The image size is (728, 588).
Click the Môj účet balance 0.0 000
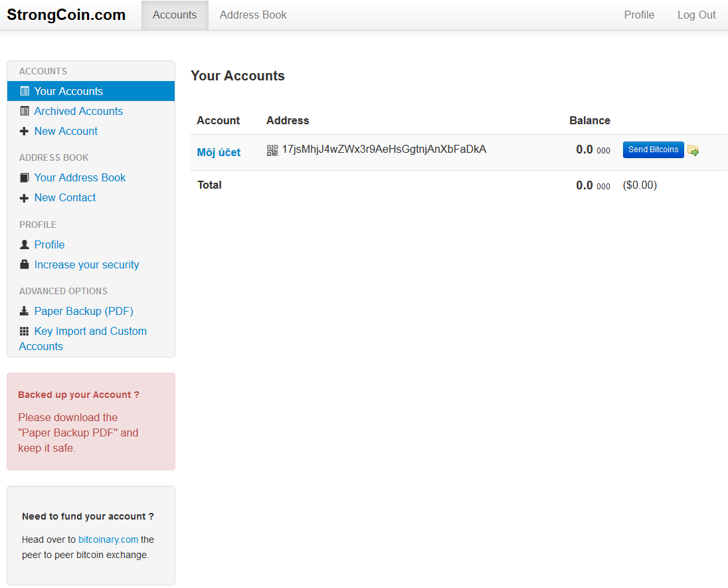coord(593,149)
